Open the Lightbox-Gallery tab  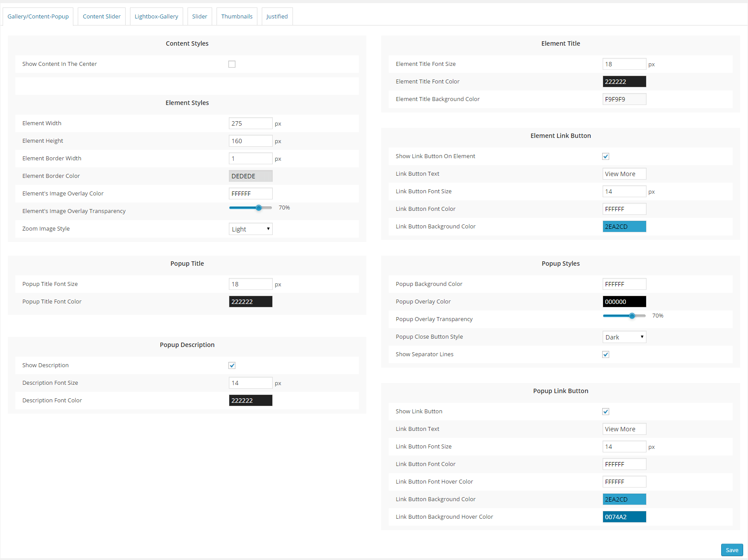[x=156, y=17]
